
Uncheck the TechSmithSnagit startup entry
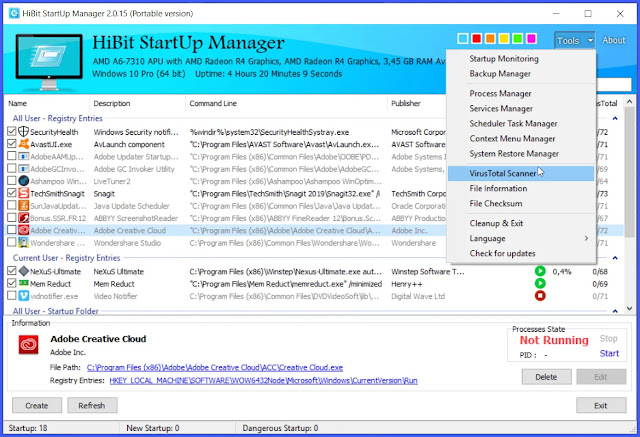pos(11,193)
